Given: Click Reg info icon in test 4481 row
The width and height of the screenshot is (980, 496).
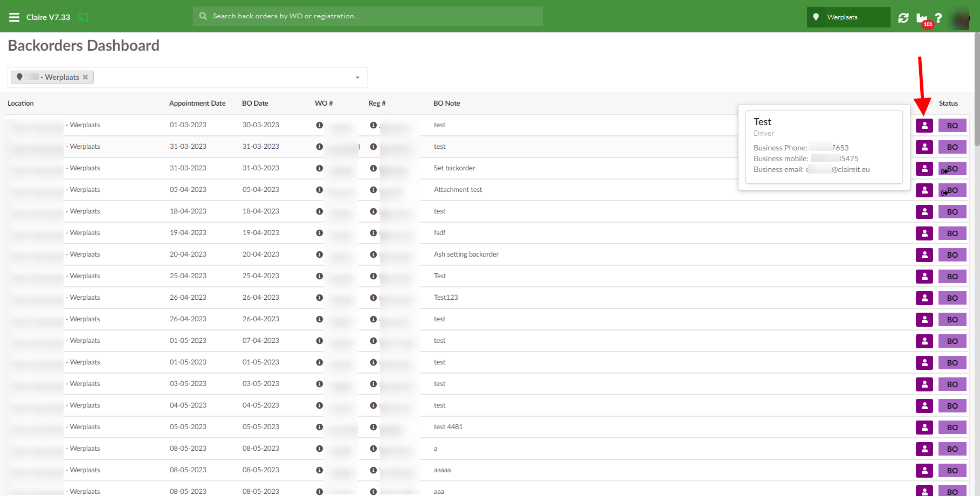Looking at the screenshot, I should pos(374,427).
